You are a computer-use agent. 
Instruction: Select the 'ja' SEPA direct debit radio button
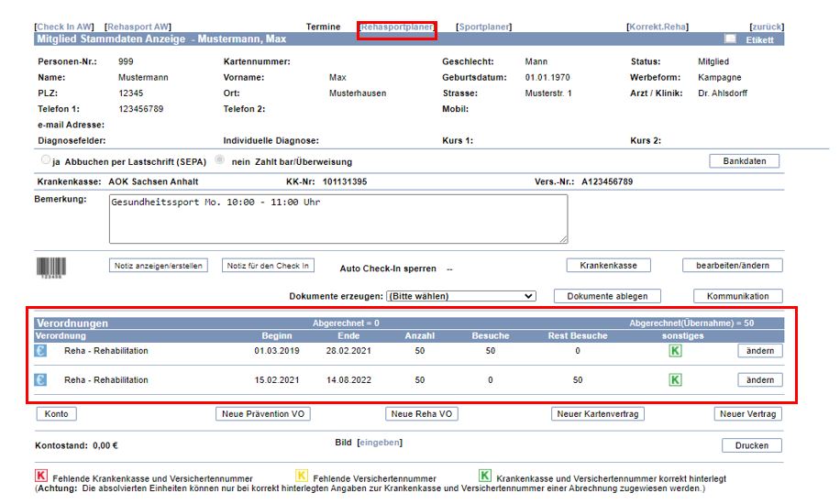[x=46, y=160]
